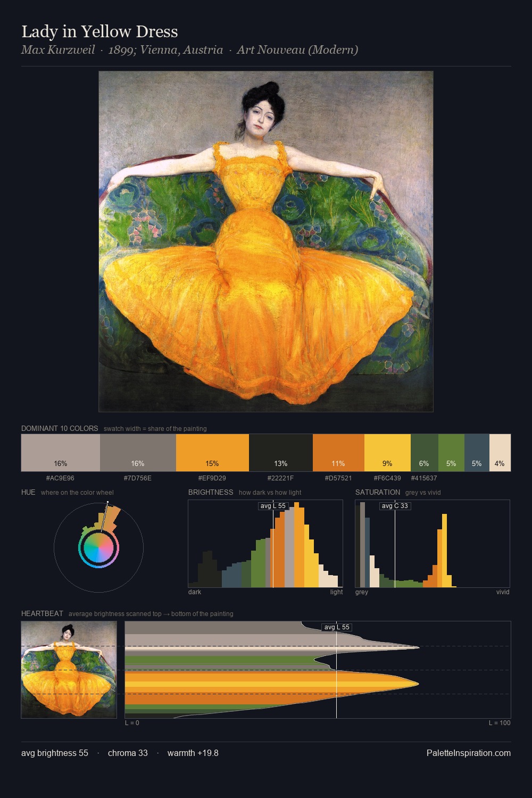The width and height of the screenshot is (532, 798).
Task: Select the grey 16% swatch #7D756E
Action: pos(138,453)
